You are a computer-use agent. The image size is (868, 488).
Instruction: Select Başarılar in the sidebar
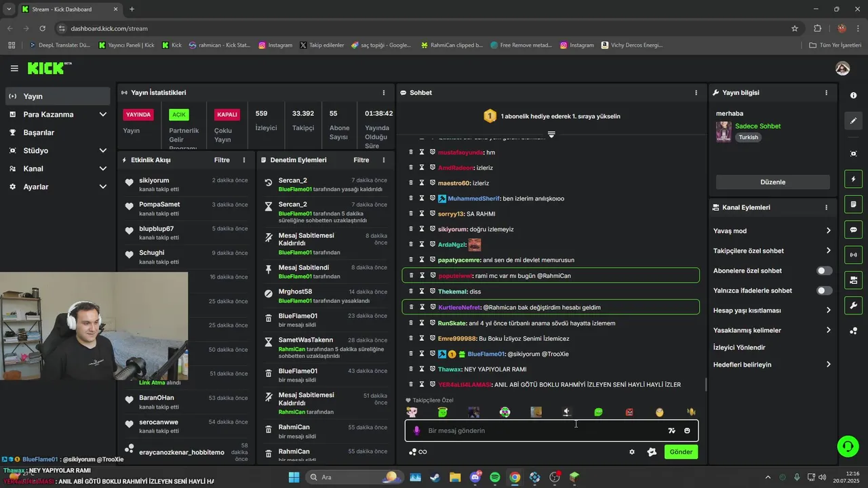click(x=58, y=132)
